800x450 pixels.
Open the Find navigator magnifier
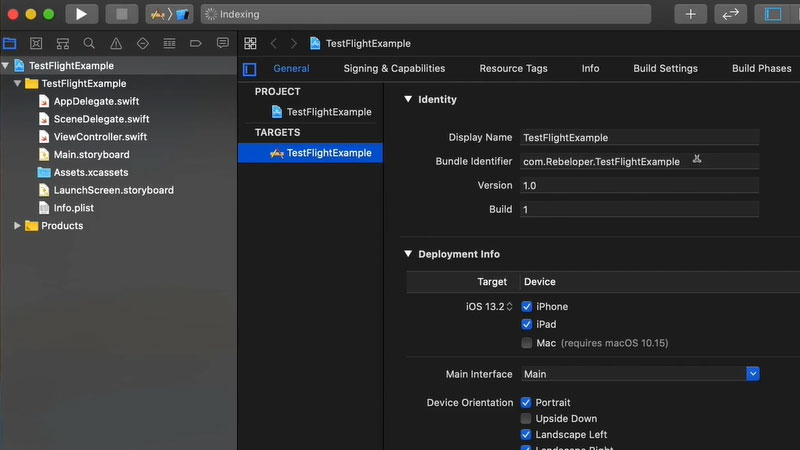coord(89,43)
